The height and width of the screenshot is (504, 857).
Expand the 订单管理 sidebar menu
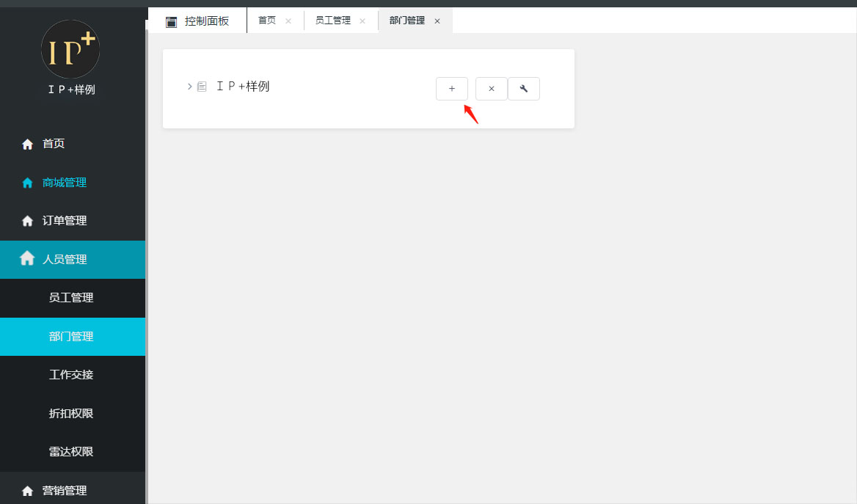[65, 221]
